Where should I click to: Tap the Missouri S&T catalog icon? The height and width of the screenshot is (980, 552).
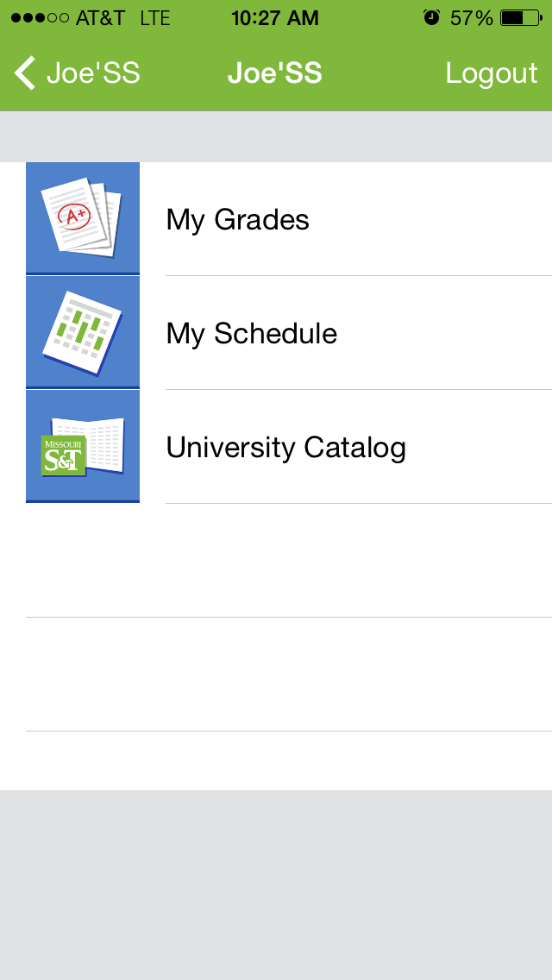point(83,446)
